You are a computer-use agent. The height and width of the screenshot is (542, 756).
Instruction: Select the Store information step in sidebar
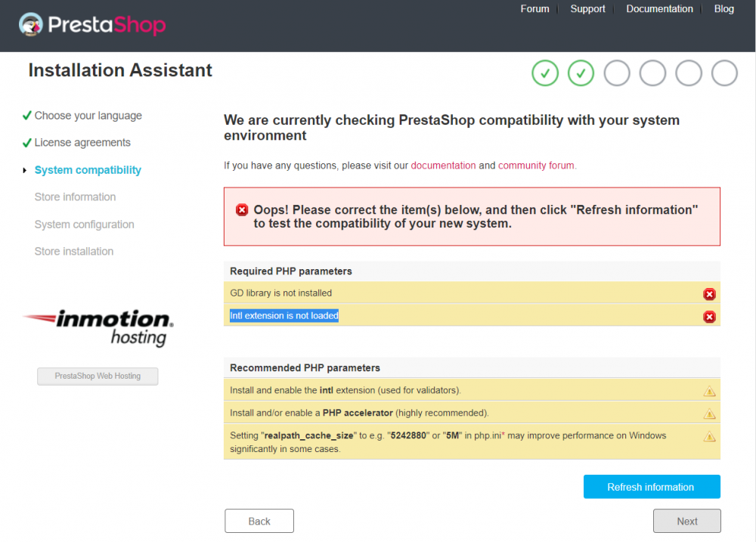[75, 197]
